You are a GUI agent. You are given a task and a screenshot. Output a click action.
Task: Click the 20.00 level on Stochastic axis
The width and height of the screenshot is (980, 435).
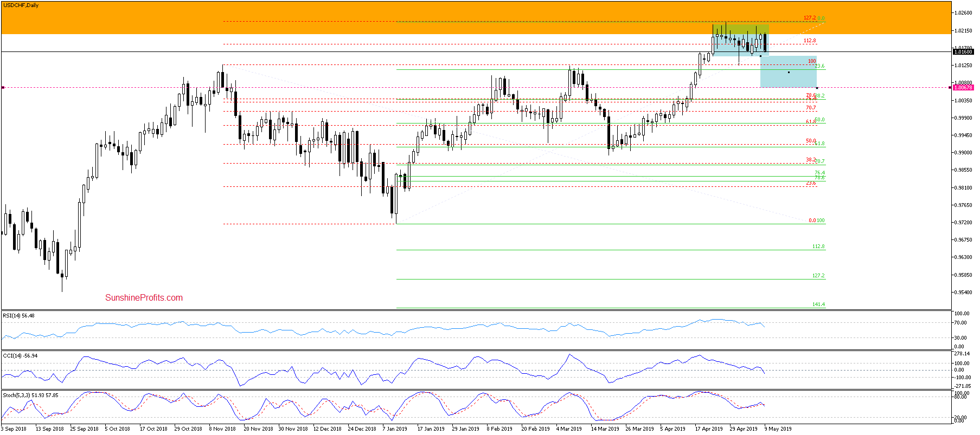(x=960, y=417)
